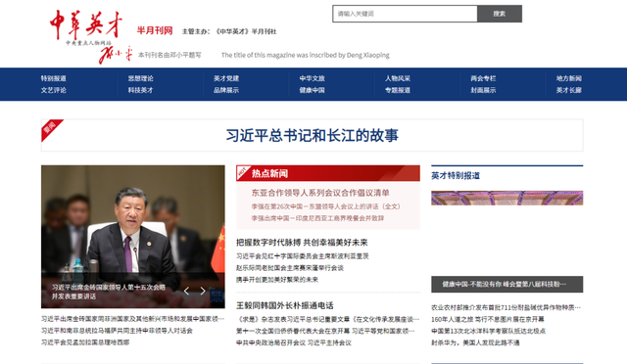Open 王毅同韩国外长朴振通电话 article

[285, 305]
